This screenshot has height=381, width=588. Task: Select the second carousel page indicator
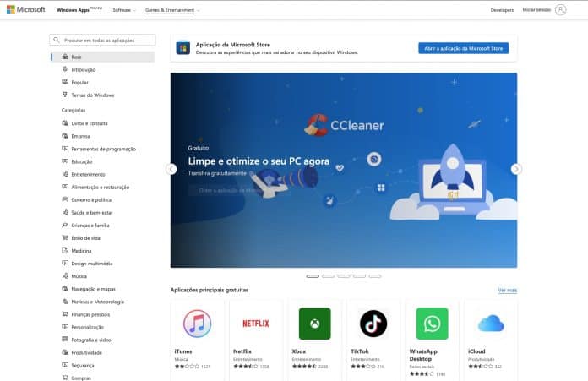[x=328, y=276]
